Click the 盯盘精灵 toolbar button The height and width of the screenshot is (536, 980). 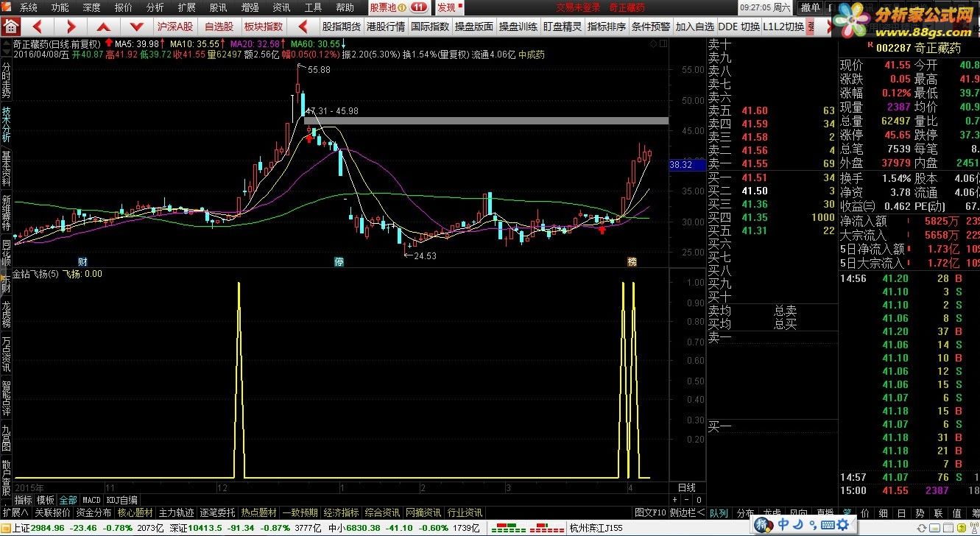point(563,27)
